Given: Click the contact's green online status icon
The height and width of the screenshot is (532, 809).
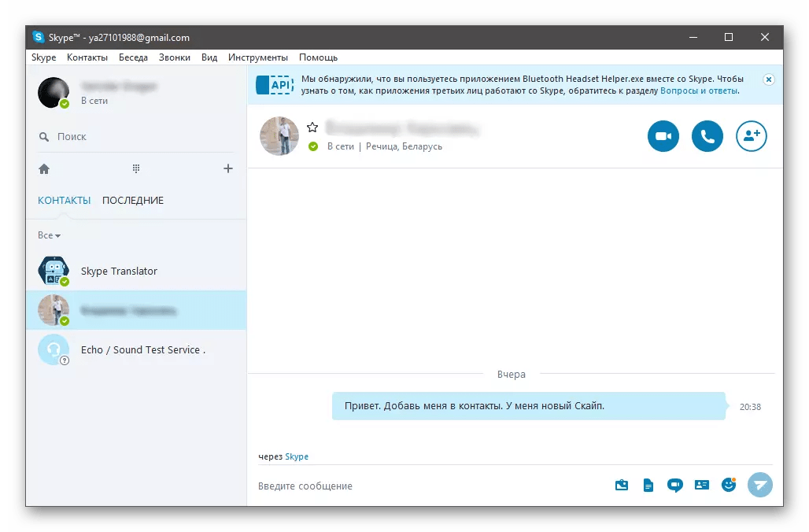Looking at the screenshot, I should click(x=312, y=146).
